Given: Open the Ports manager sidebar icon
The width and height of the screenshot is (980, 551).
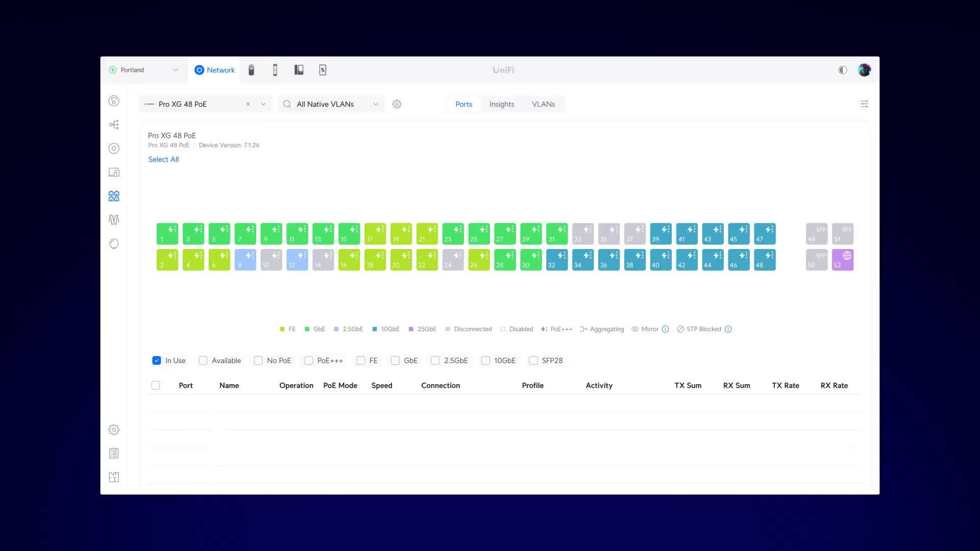Looking at the screenshot, I should pos(114,196).
